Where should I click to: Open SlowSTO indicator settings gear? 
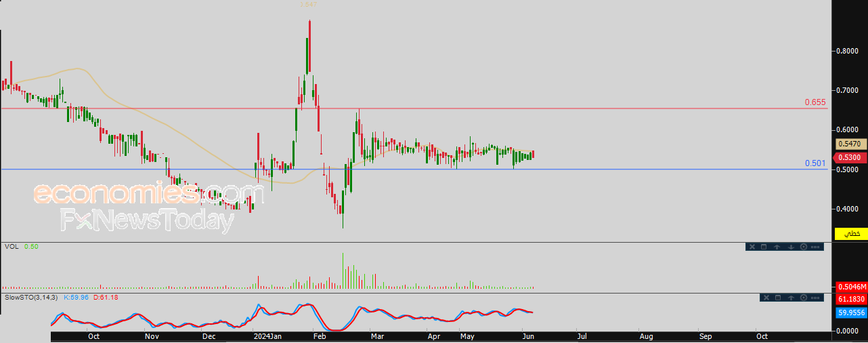click(x=804, y=298)
